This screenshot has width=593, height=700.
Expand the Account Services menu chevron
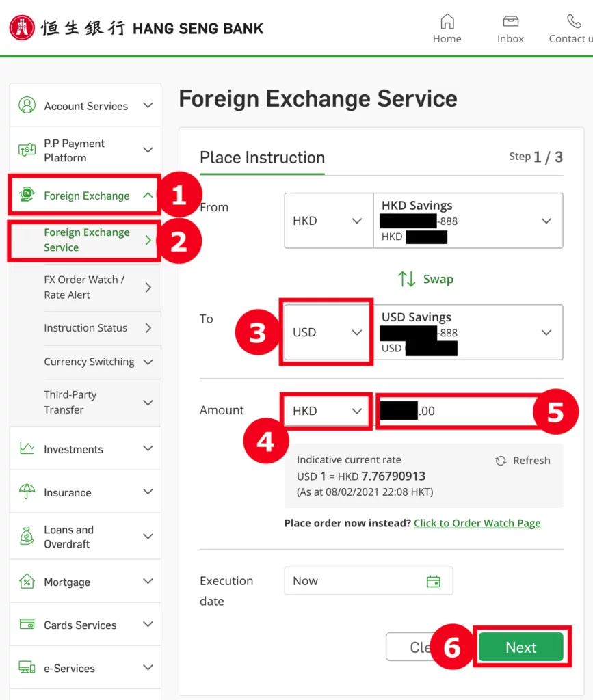148,105
